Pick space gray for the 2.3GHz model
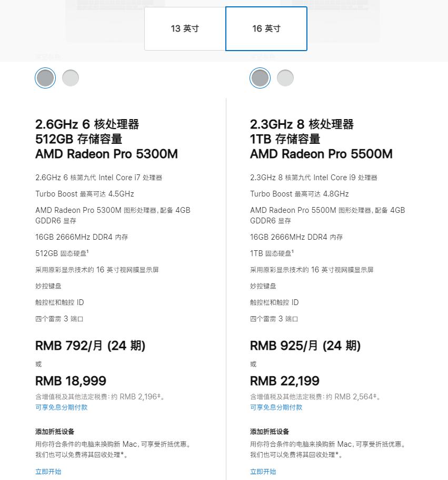Image resolution: width=448 pixels, height=480 pixels. tap(260, 78)
